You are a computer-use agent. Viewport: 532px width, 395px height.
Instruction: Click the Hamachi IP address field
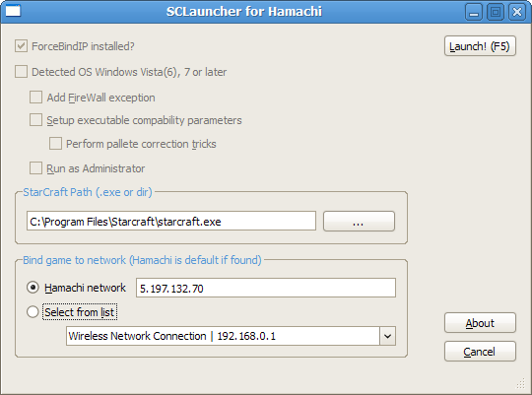point(266,288)
